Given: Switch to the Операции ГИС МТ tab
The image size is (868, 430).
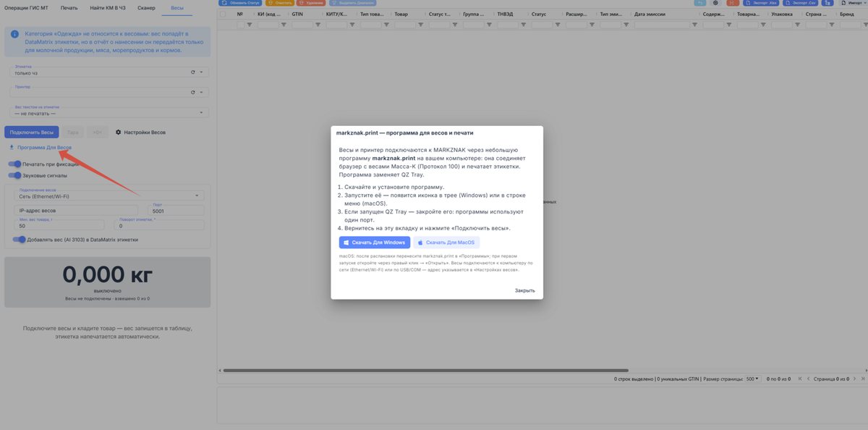Looking at the screenshot, I should [27, 7].
